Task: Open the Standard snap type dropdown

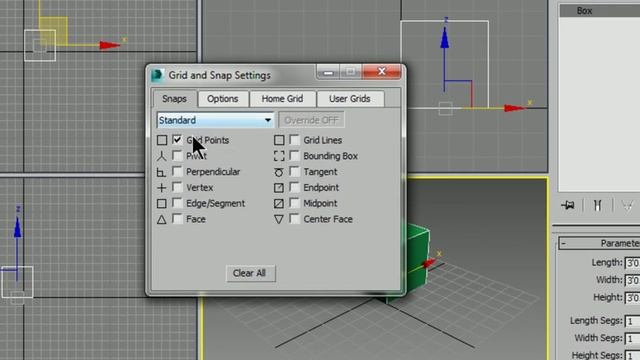Action: [x=215, y=120]
